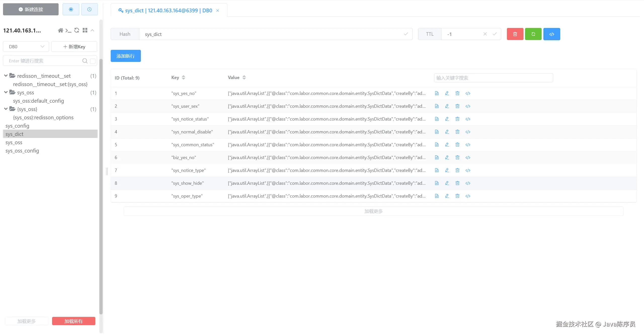Select sys_oss_config key in tree
644x336 pixels.
(22, 151)
